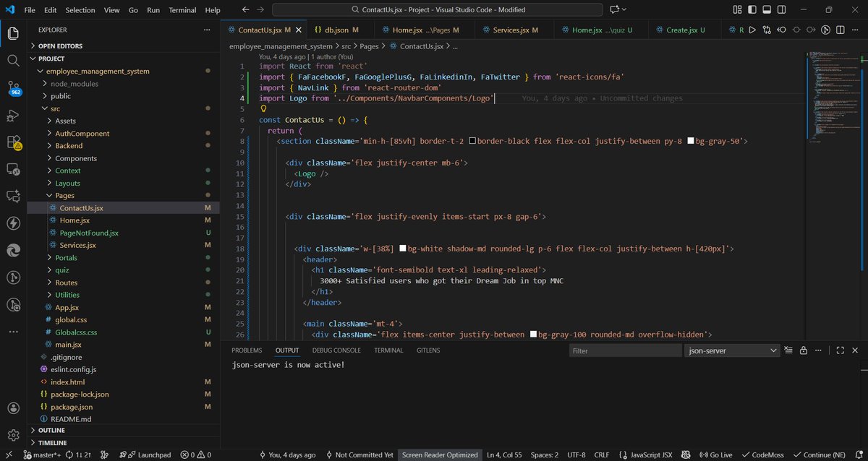Open bg-gray-50 color swatch in code

coord(690,142)
